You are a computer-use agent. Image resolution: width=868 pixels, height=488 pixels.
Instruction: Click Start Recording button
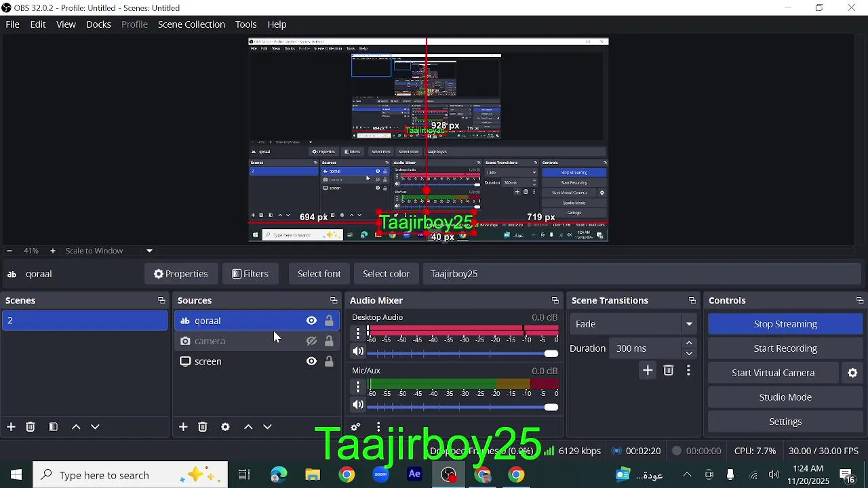[x=785, y=348]
